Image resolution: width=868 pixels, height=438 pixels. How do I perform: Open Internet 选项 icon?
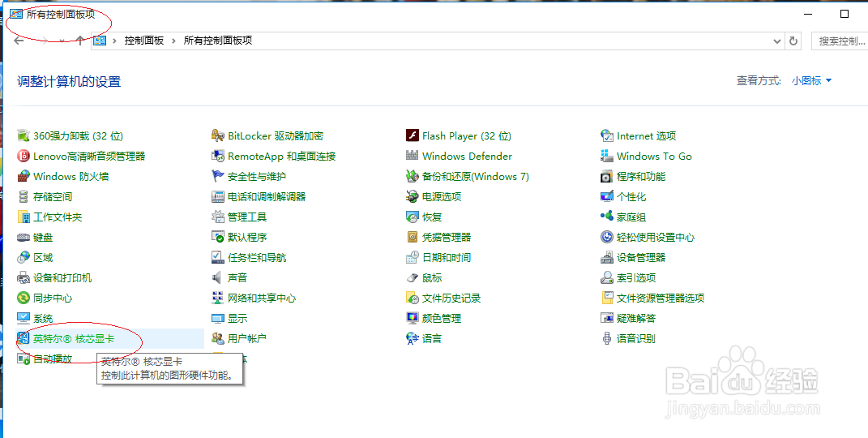(x=607, y=135)
